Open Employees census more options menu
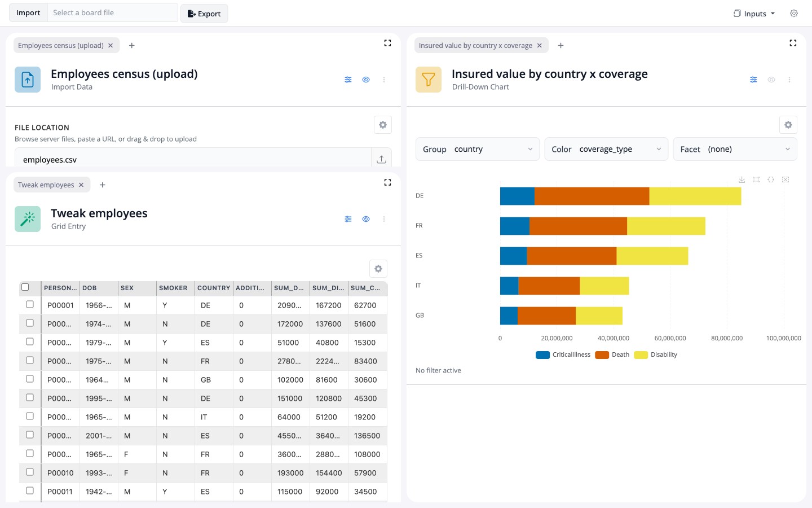Image resolution: width=812 pixels, height=508 pixels. (x=384, y=80)
